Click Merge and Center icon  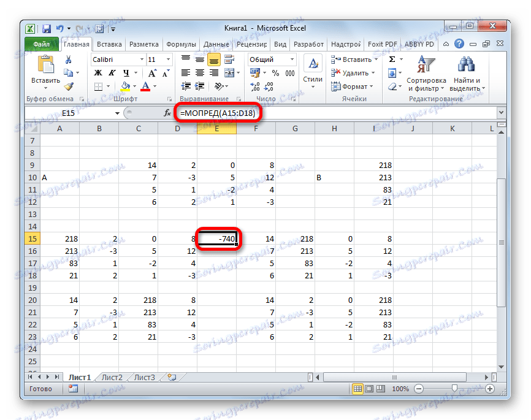pos(229,73)
